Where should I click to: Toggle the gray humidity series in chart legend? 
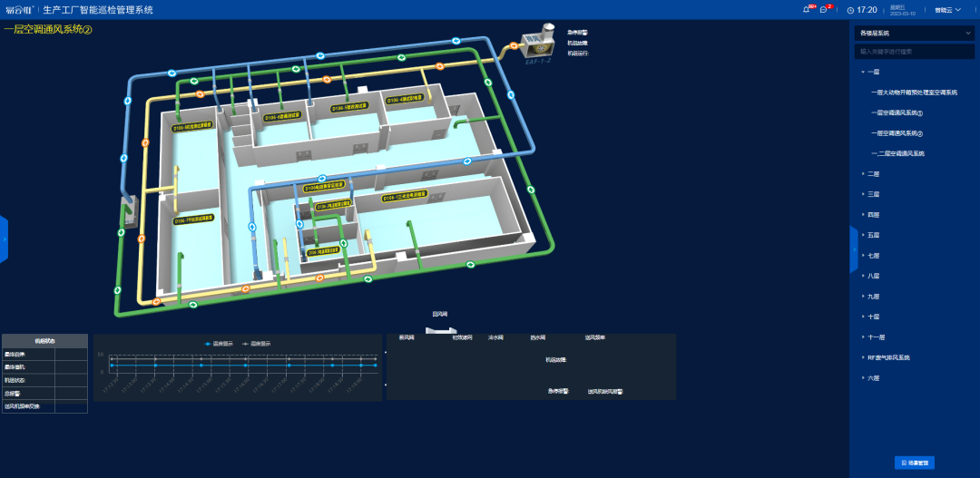257,344
